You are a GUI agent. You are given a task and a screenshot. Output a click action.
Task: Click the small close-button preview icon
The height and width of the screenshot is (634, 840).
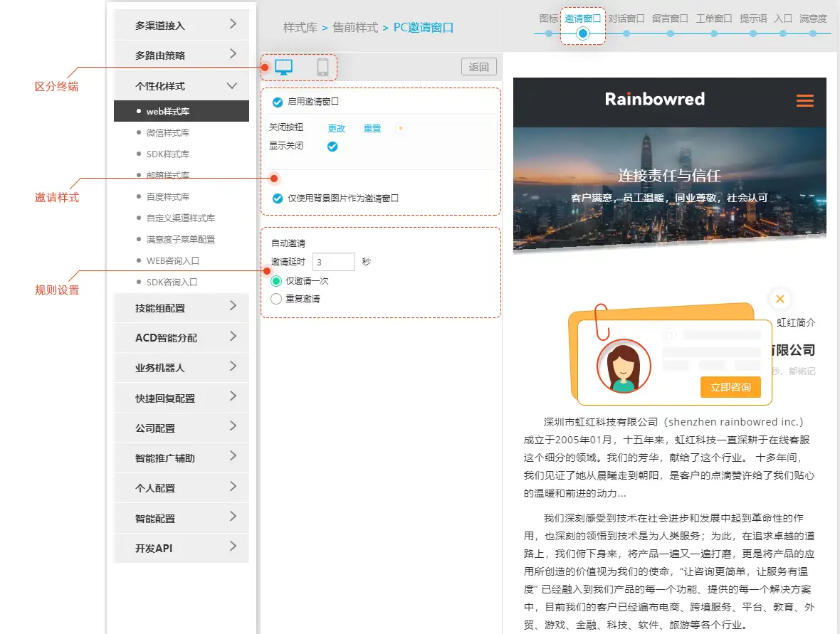[x=400, y=128]
